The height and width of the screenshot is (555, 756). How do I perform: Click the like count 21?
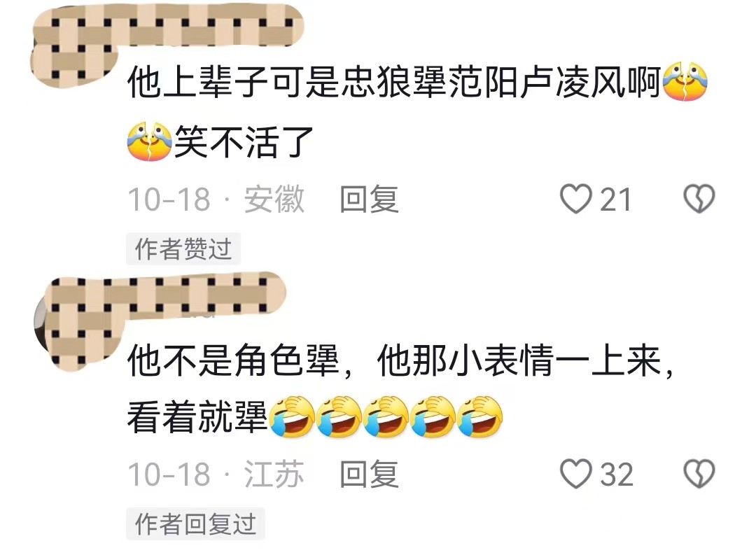pos(615,199)
